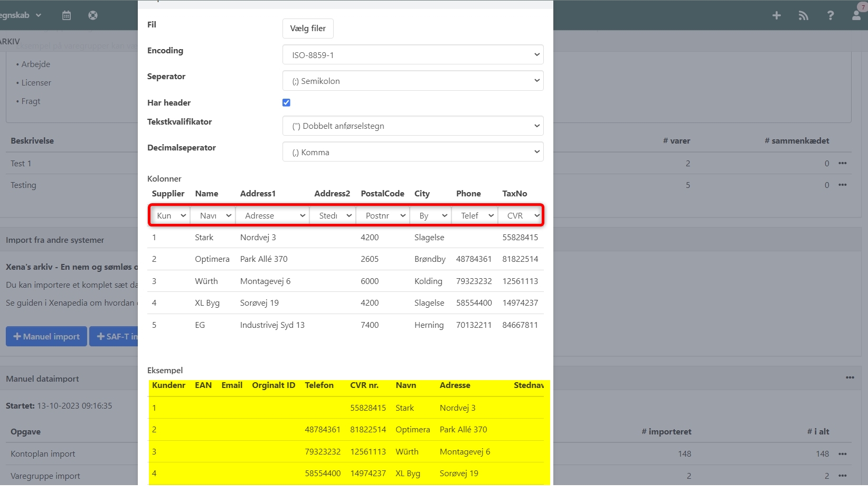The height and width of the screenshot is (492, 868).
Task: Uncheck the Har header checkbox
Action: (286, 102)
